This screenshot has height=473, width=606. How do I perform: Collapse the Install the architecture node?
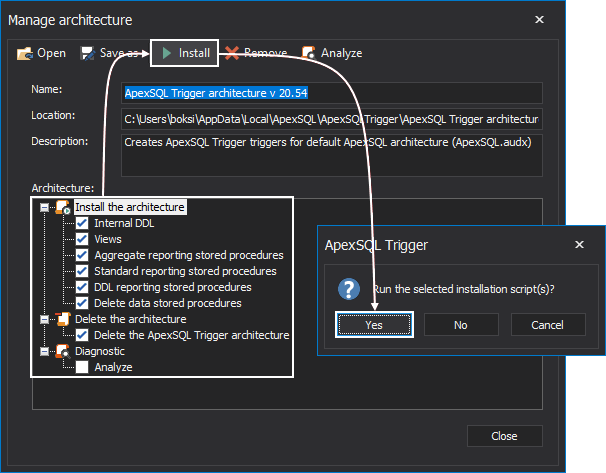point(44,208)
